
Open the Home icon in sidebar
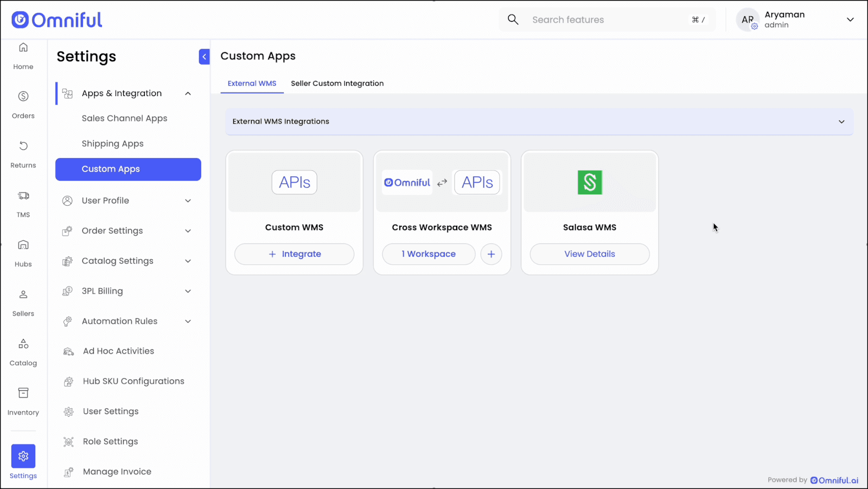click(23, 48)
